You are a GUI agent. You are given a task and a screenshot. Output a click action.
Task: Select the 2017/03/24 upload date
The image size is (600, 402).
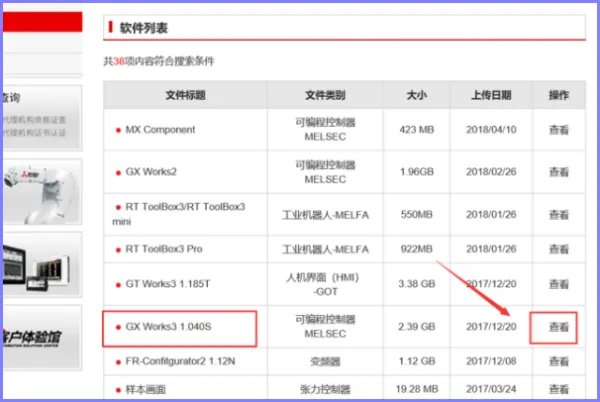491,389
